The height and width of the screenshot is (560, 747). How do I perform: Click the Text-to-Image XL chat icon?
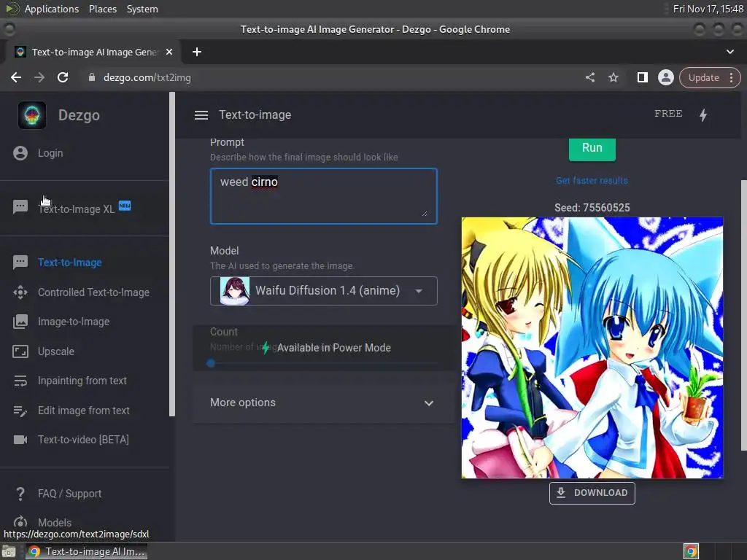click(20, 206)
